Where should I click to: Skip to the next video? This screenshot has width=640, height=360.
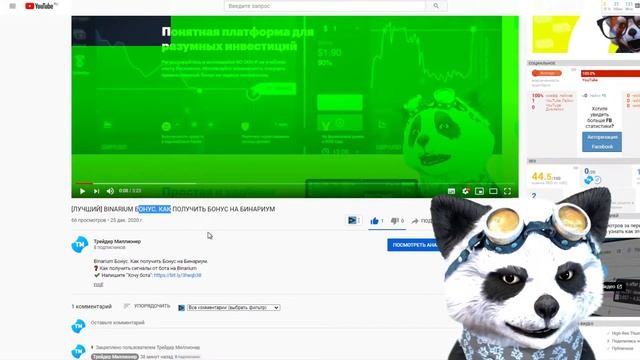[x=96, y=191]
